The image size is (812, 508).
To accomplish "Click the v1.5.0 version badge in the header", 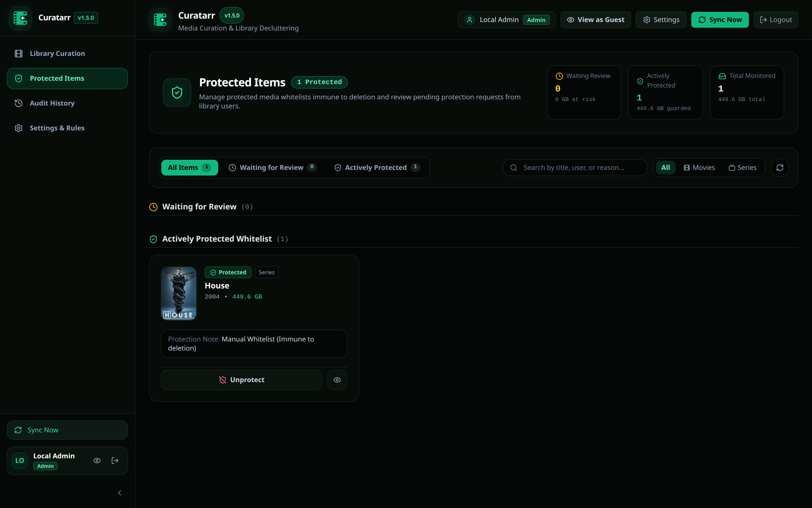I will click(x=232, y=16).
